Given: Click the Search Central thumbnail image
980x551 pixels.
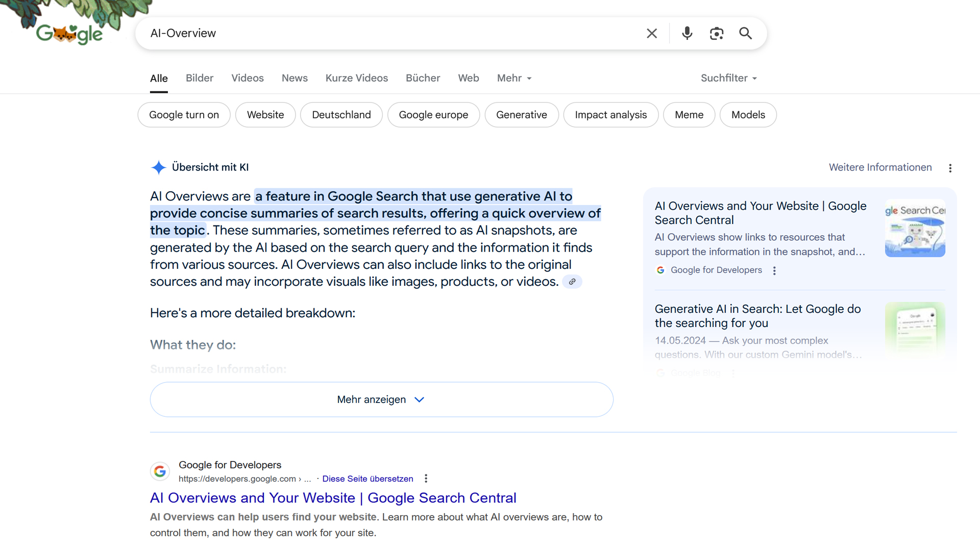Looking at the screenshot, I should point(915,228).
